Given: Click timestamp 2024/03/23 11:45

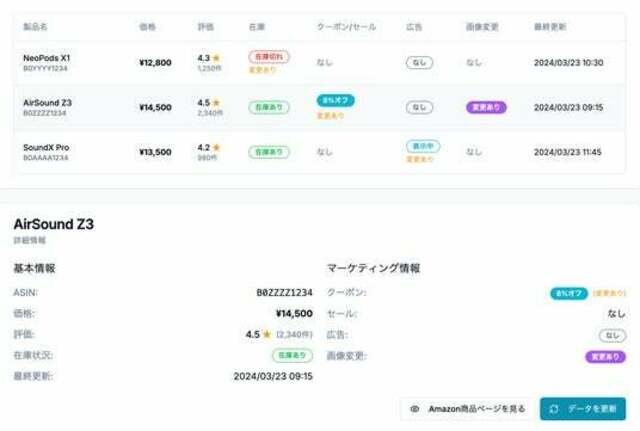Looking at the screenshot, I should (x=568, y=152).
